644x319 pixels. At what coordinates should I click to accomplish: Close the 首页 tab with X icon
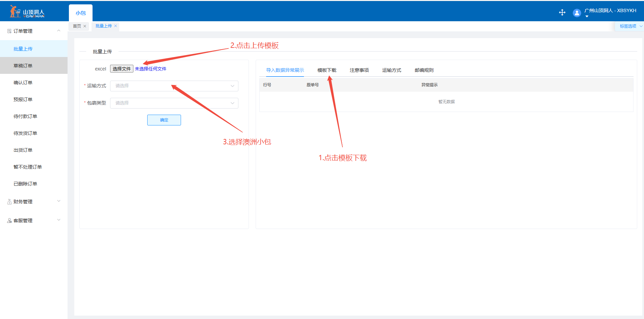85,26
